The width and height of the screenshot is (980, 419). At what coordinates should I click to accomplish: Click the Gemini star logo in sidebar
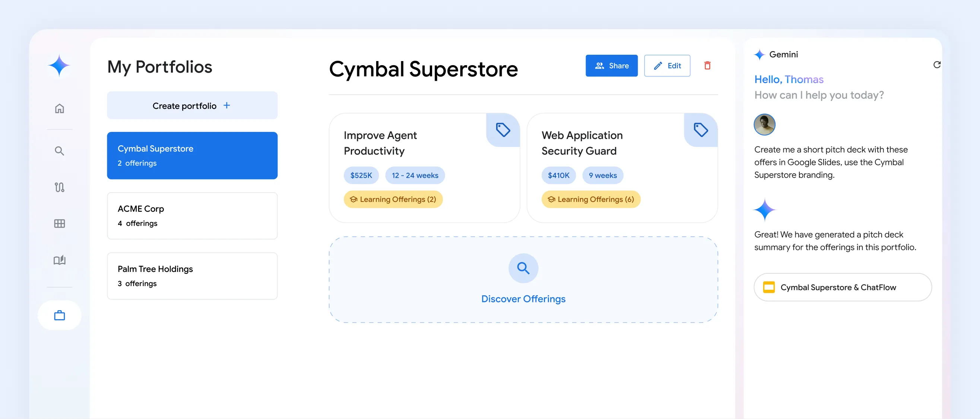pyautogui.click(x=59, y=66)
